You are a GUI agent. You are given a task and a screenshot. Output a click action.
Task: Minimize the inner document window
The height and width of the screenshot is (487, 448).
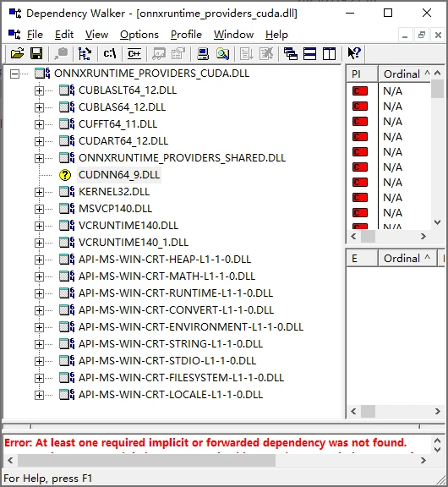[x=405, y=35]
